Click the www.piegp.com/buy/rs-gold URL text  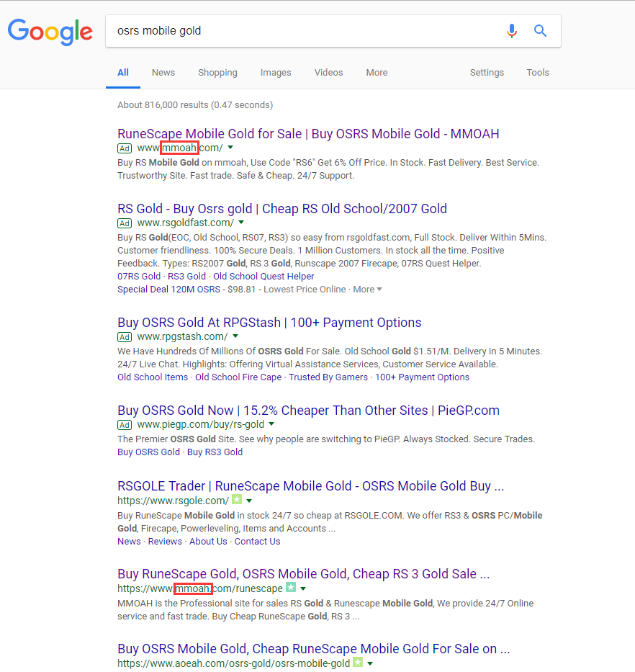(x=201, y=425)
